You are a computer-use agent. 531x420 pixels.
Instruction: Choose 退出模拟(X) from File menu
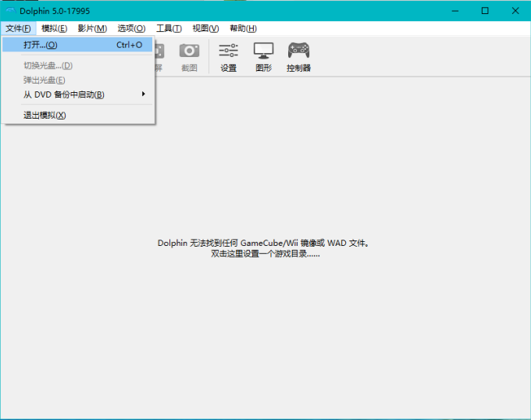[77, 115]
